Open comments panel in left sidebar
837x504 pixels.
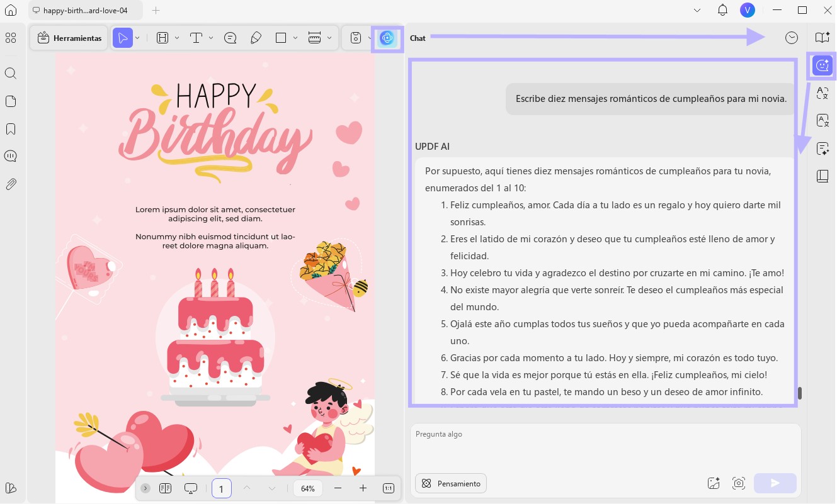point(10,156)
